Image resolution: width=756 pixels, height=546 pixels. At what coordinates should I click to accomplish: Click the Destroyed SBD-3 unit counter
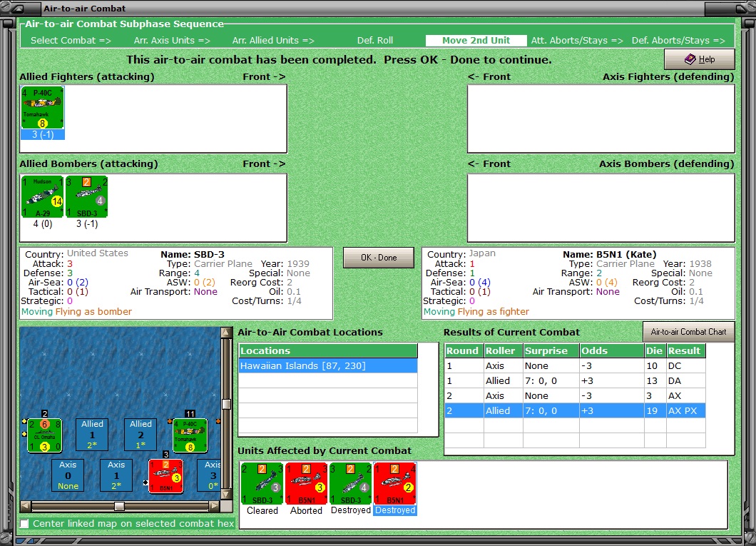pos(350,483)
